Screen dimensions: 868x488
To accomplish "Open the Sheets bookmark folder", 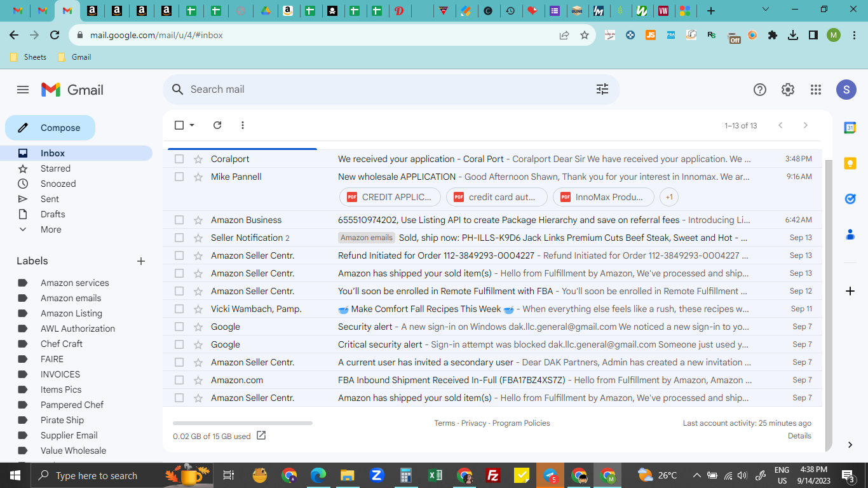I will coord(29,57).
